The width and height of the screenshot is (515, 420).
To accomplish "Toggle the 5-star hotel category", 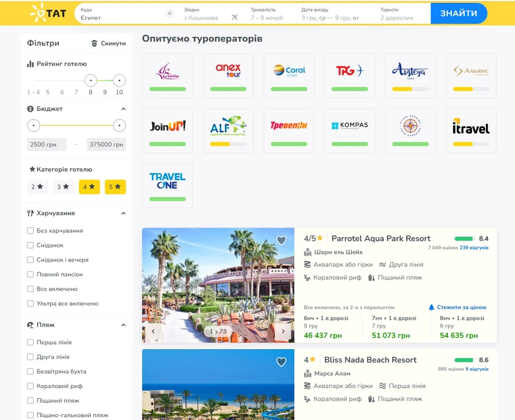I will click(x=115, y=187).
